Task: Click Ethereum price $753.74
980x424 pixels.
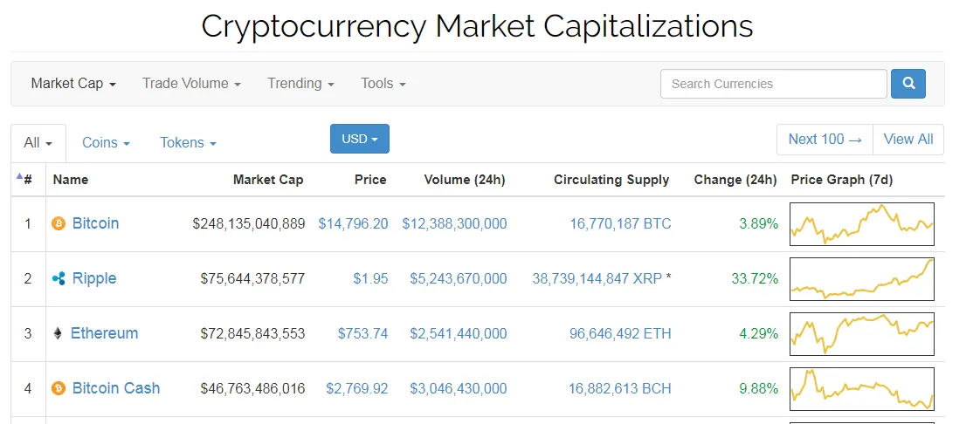Action: click(x=363, y=333)
